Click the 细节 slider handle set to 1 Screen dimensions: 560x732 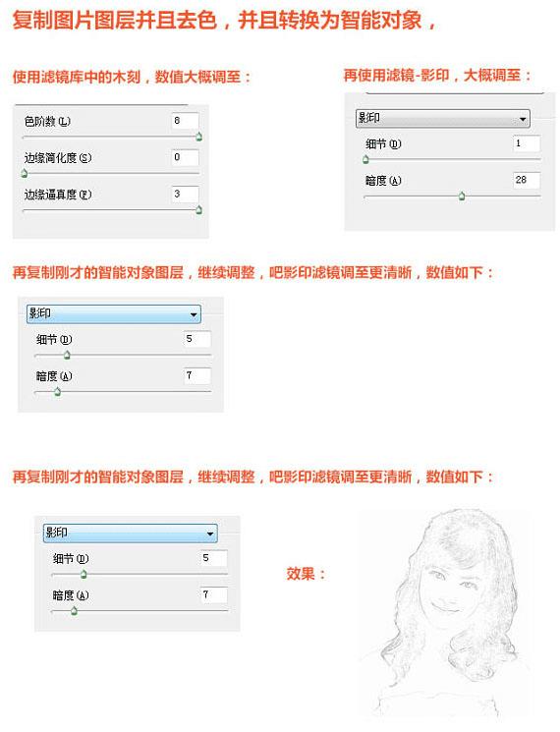[x=365, y=159]
